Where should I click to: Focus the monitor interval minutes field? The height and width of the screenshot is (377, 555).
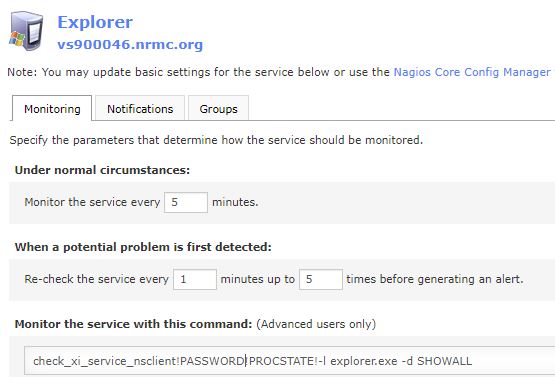pyautogui.click(x=186, y=202)
